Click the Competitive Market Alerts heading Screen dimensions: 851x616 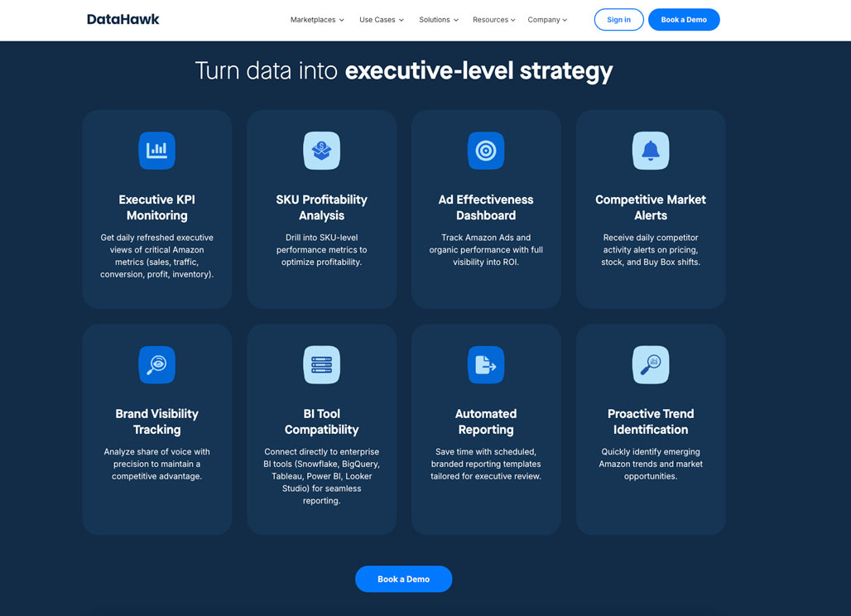[651, 207]
